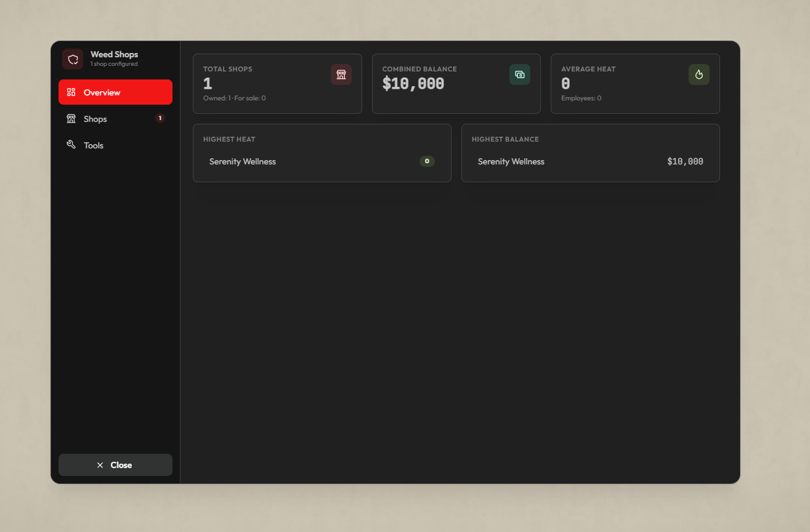The height and width of the screenshot is (532, 810).
Task: Click the heat badge 0 beside Serenity Wellness
Action: coord(427,161)
